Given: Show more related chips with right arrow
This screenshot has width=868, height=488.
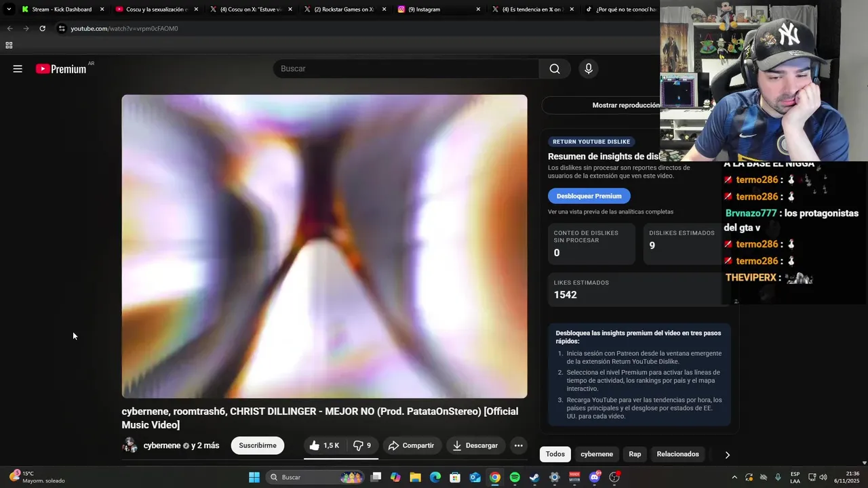Looking at the screenshot, I should (x=727, y=455).
